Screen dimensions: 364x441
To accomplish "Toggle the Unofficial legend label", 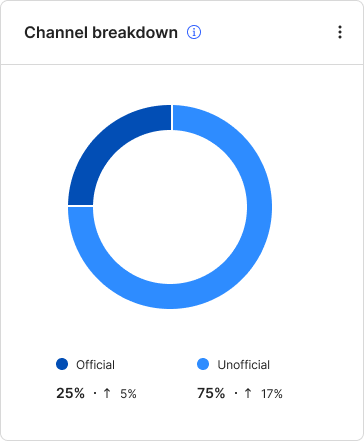I will click(244, 365).
